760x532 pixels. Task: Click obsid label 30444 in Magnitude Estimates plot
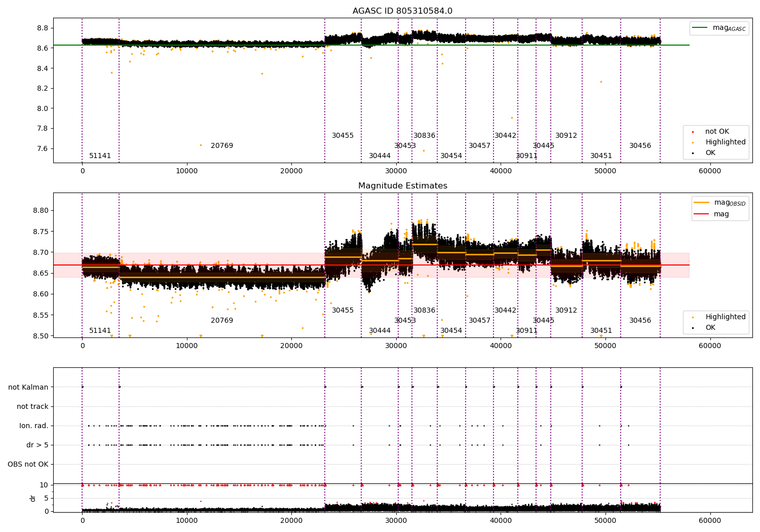coord(380,331)
